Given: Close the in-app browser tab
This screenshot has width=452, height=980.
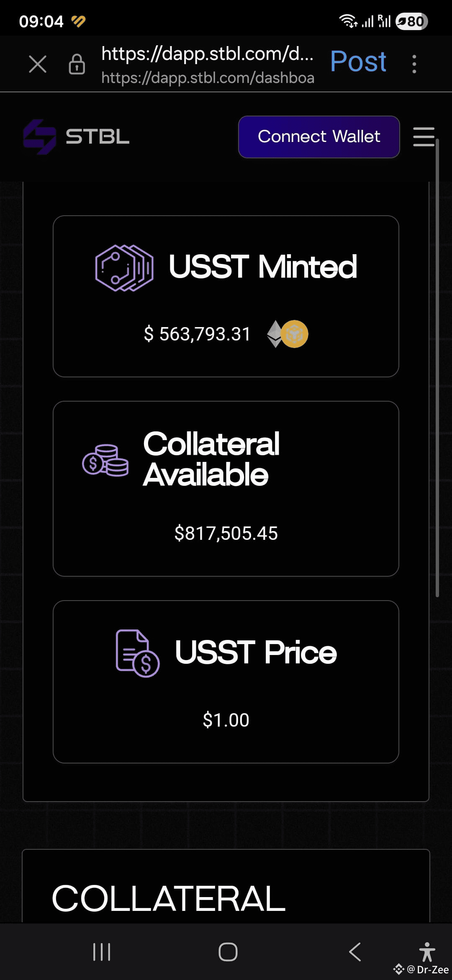Looking at the screenshot, I should click(38, 64).
